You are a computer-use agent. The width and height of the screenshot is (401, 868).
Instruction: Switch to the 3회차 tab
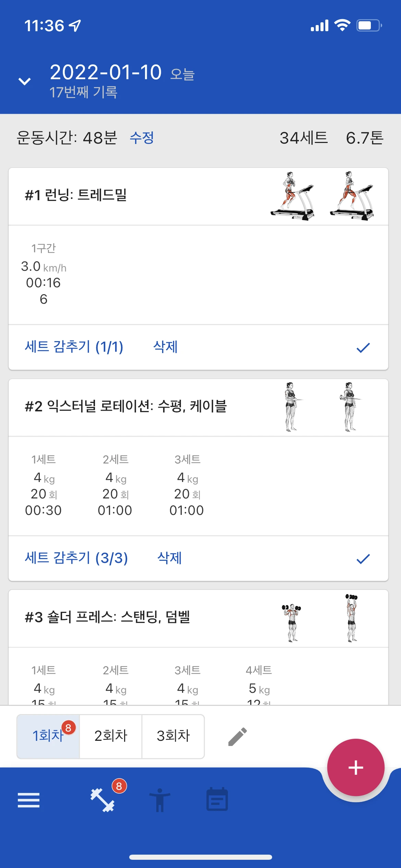point(173,736)
